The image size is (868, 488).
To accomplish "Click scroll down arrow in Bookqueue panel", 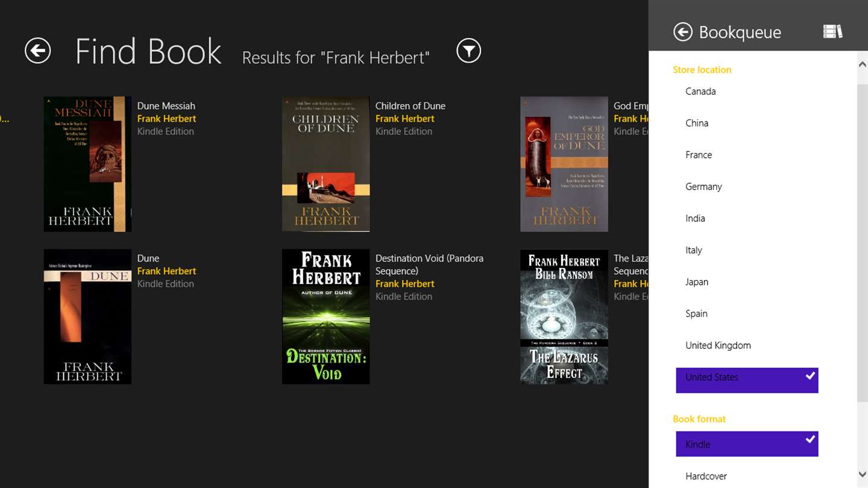I will 863,475.
